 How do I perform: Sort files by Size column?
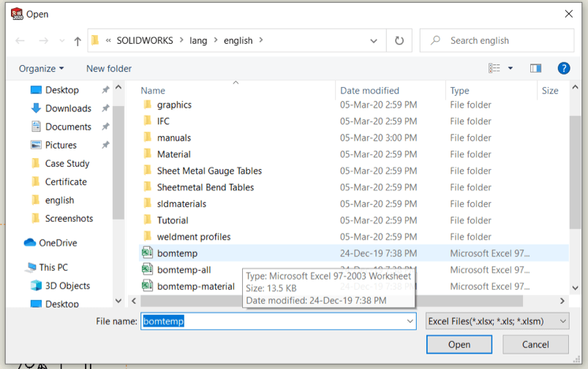[x=550, y=91]
